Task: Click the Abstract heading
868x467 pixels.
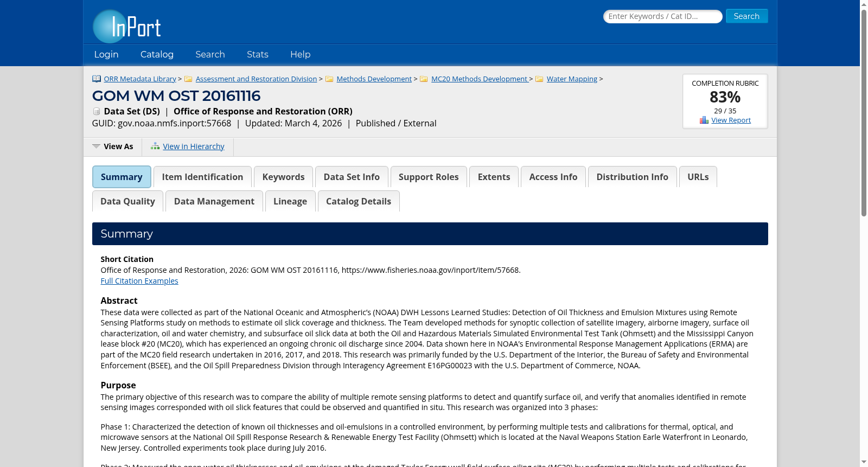Action: (119, 300)
